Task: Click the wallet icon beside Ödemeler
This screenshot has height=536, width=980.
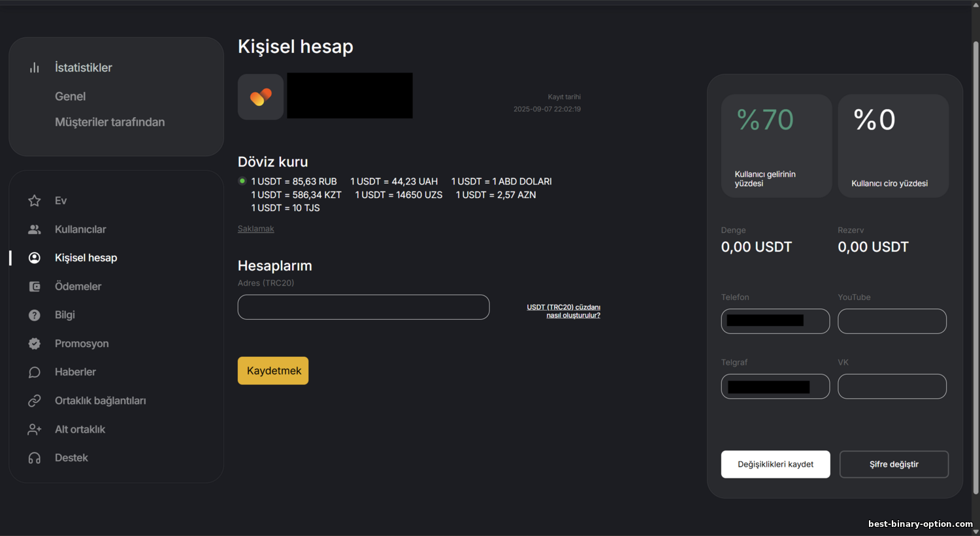Action: coord(35,286)
